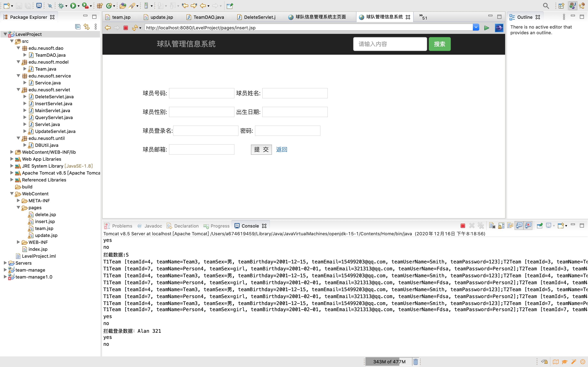Click Clear Console icon
The height and width of the screenshot is (367, 588).
coord(492,226)
